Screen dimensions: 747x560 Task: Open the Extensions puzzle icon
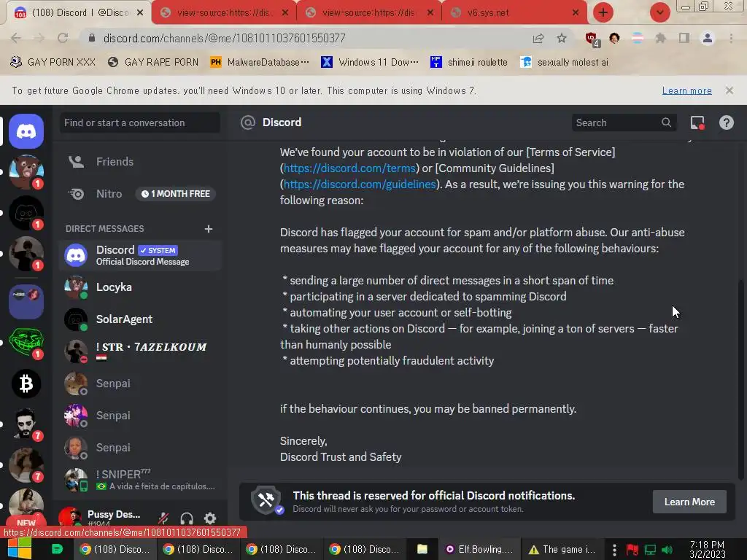coord(661,38)
